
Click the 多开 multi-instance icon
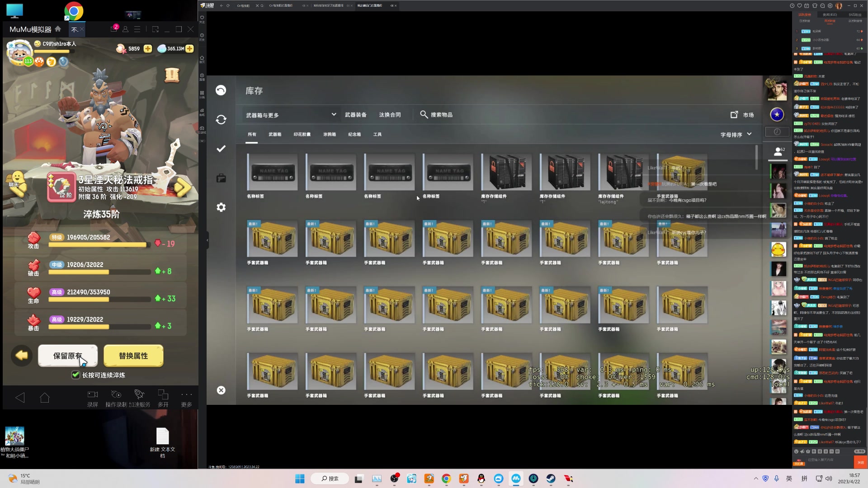point(163,398)
